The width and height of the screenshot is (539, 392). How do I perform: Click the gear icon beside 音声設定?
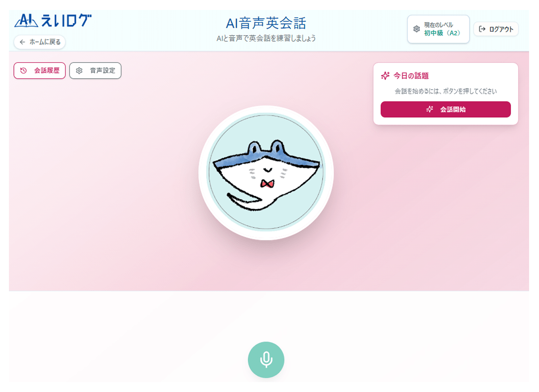(79, 70)
